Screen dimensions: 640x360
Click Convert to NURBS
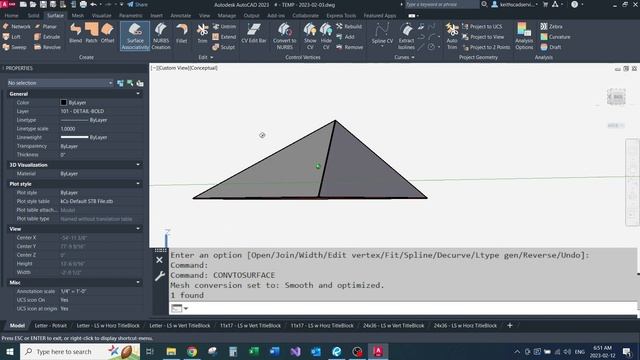pyautogui.click(x=284, y=36)
